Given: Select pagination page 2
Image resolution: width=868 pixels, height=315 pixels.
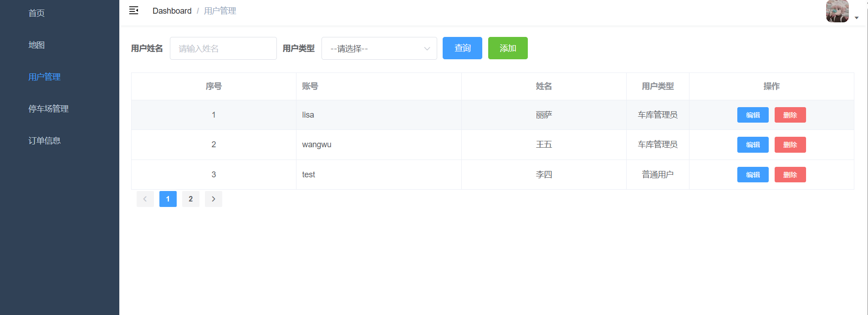Looking at the screenshot, I should [191, 199].
